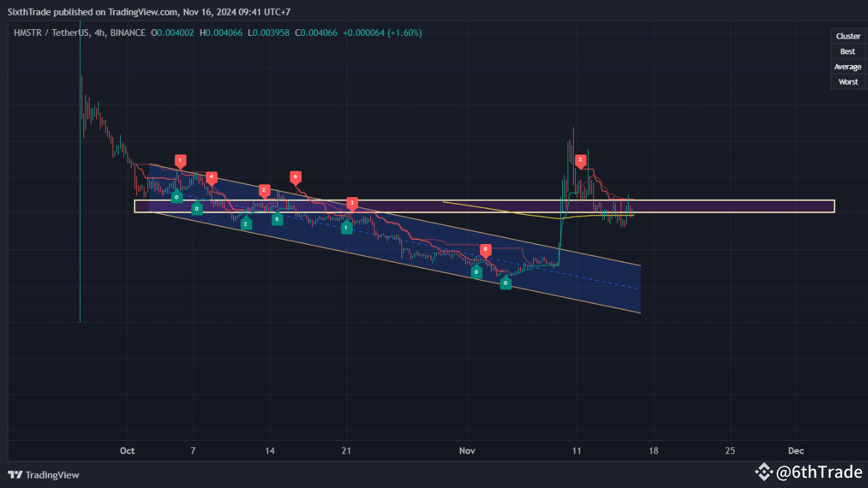Image resolution: width=868 pixels, height=488 pixels.
Task: Click the teal buy signal labeled 5
Action: (x=277, y=218)
